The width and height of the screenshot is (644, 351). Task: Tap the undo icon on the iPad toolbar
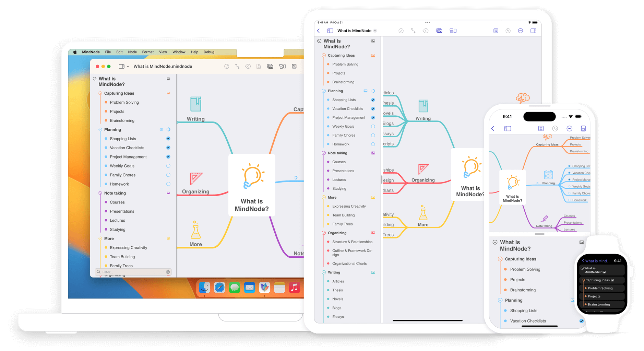pyautogui.click(x=508, y=31)
